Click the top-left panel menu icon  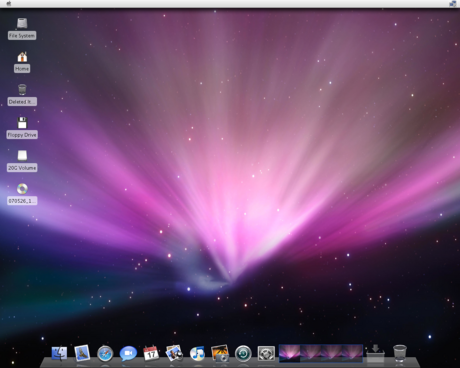coord(9,3)
